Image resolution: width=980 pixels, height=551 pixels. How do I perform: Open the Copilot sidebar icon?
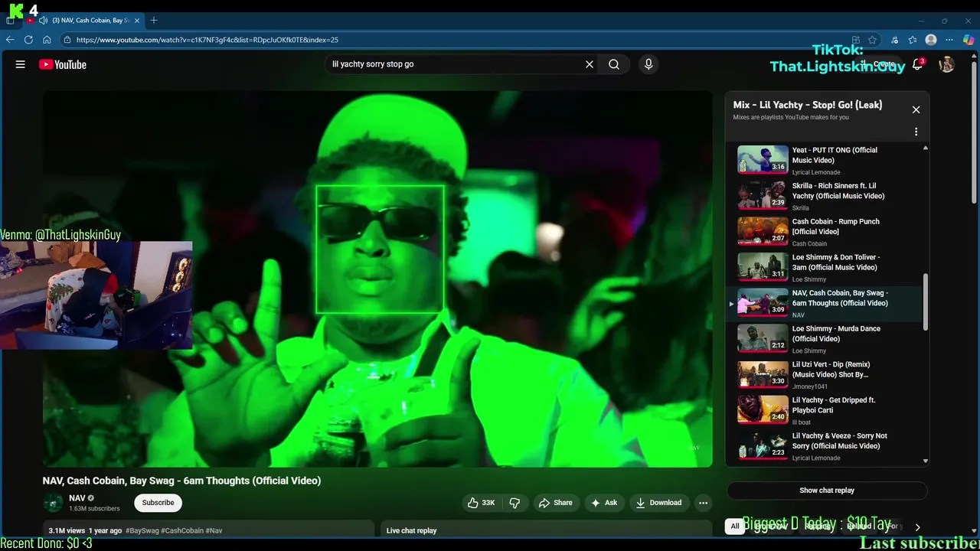[x=969, y=40]
